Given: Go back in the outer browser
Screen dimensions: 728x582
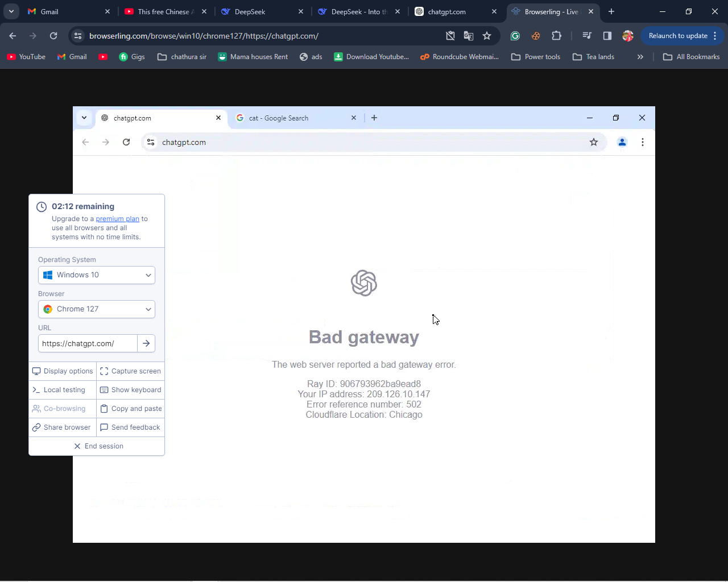Looking at the screenshot, I should coord(13,36).
